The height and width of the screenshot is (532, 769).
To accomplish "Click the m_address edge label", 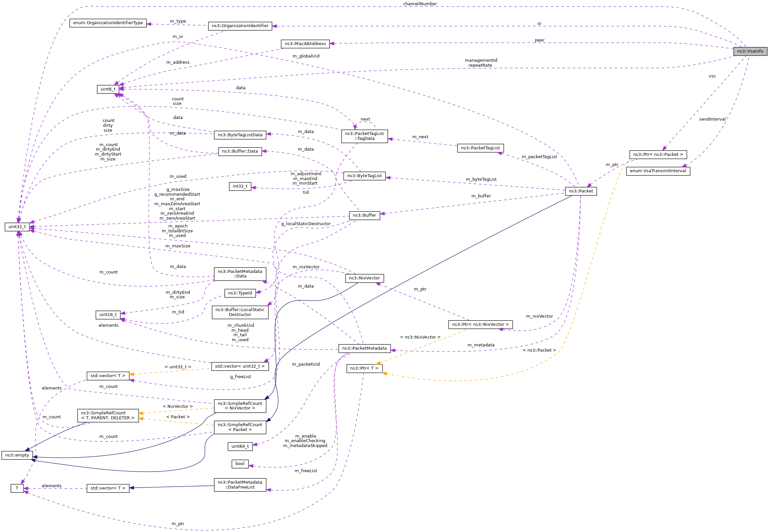I will click(178, 63).
